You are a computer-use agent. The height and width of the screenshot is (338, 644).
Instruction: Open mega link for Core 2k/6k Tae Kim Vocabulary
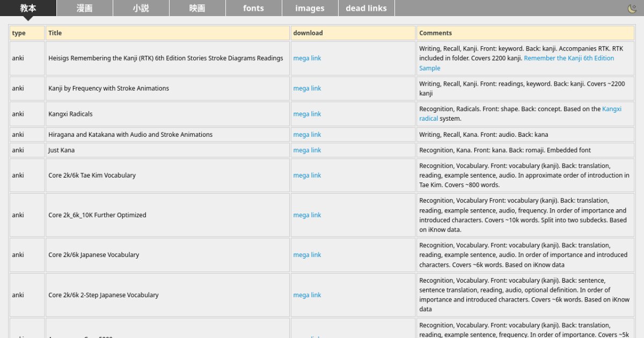(x=307, y=175)
